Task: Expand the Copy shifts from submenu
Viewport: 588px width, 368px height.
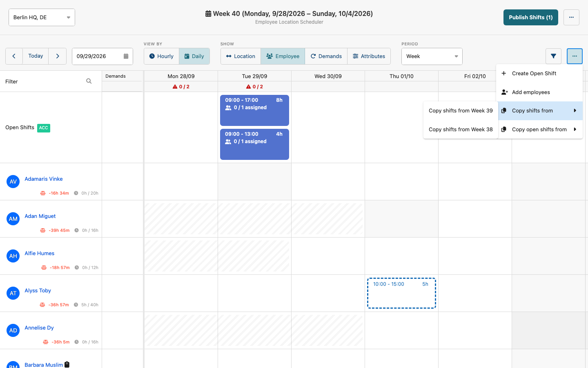Action: (539, 110)
